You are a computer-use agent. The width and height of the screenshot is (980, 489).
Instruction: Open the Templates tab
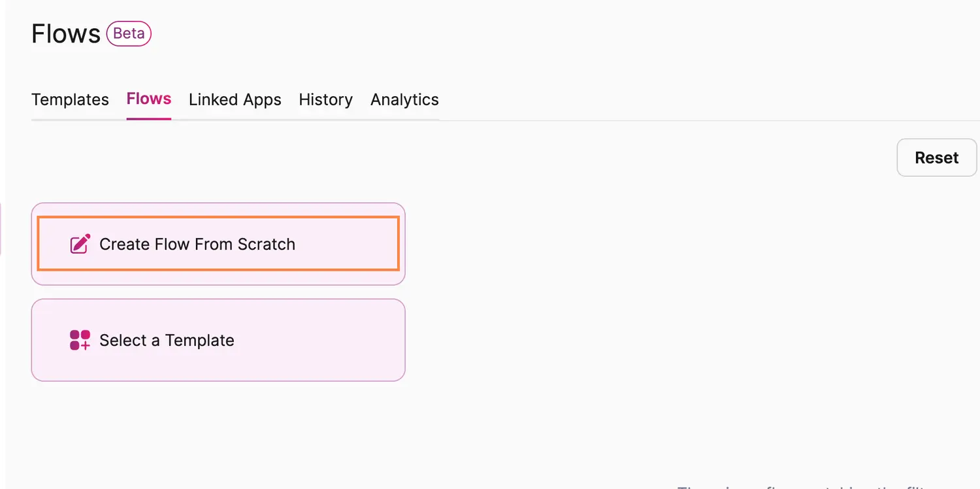(x=70, y=99)
